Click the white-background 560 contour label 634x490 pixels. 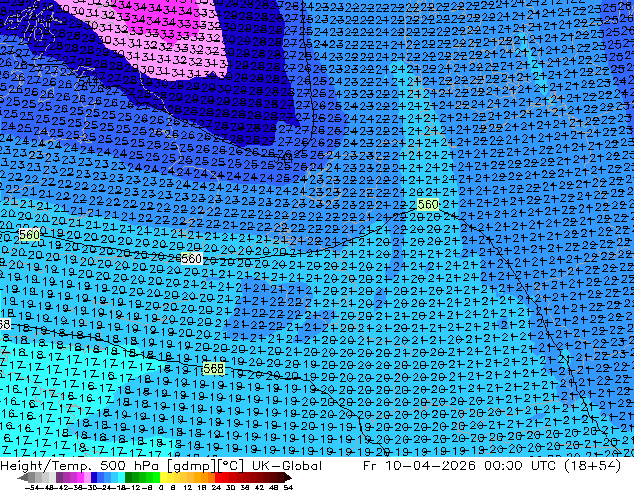[x=191, y=258]
